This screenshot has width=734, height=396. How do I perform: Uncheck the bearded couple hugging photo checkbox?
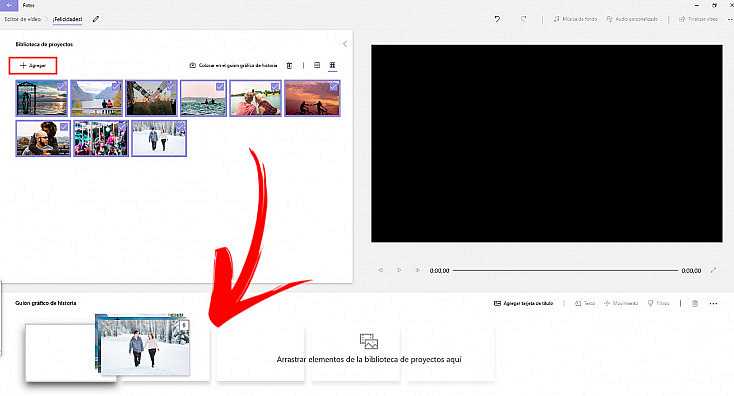[64, 127]
